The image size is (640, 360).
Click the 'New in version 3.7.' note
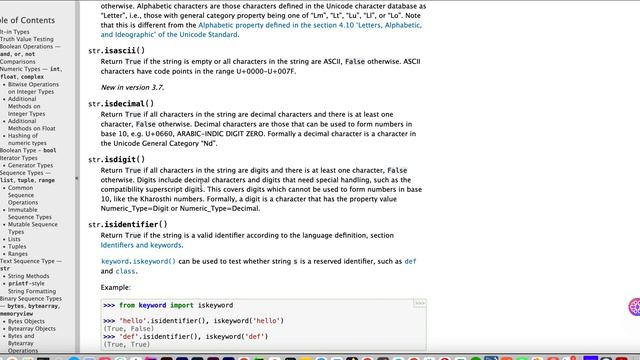pos(132,87)
